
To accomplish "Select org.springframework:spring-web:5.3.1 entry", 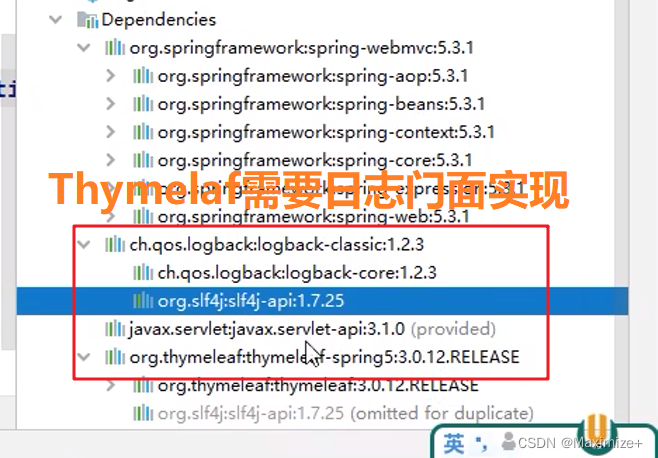I will [313, 217].
